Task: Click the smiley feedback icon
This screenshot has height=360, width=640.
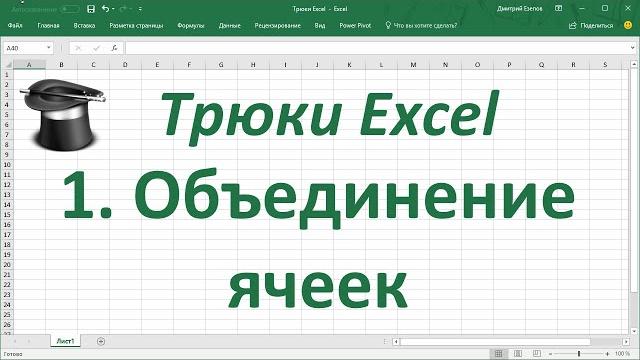Action: [x=628, y=25]
